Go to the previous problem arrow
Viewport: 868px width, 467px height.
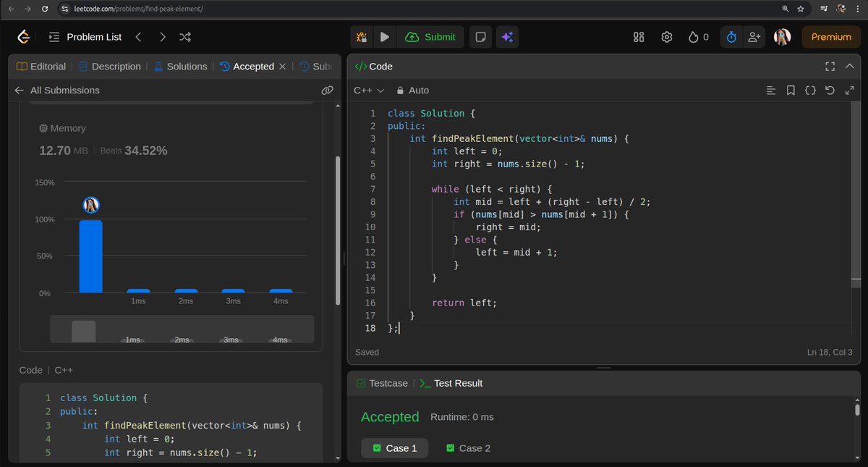(138, 37)
